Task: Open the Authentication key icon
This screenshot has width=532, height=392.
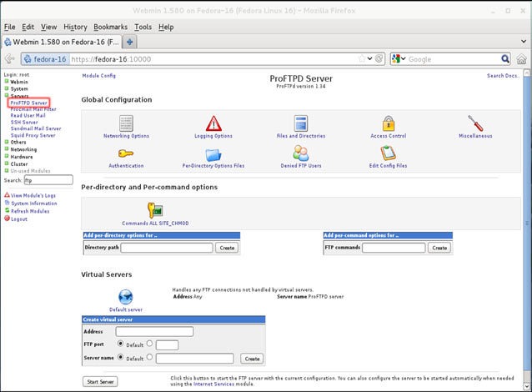Action: click(x=126, y=153)
